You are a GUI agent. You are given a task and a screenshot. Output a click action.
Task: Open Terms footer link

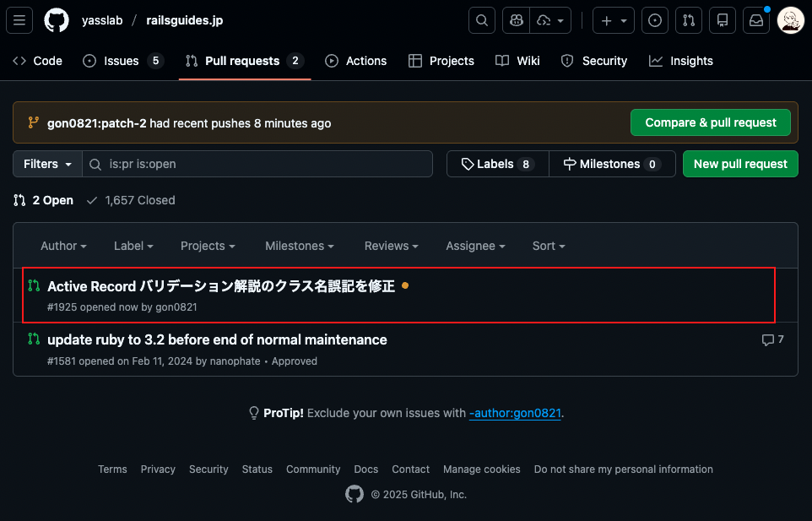pos(112,469)
